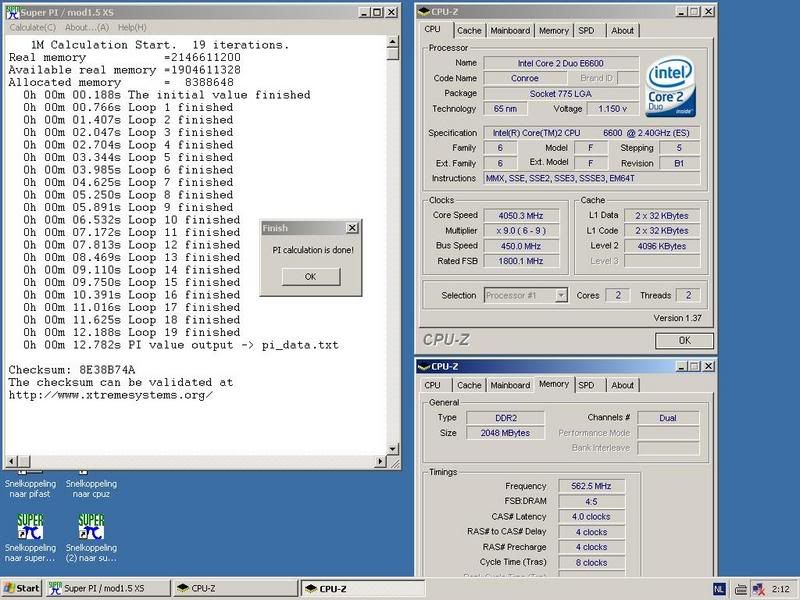
Task: Click the disconnected network tray icon
Action: click(x=759, y=589)
